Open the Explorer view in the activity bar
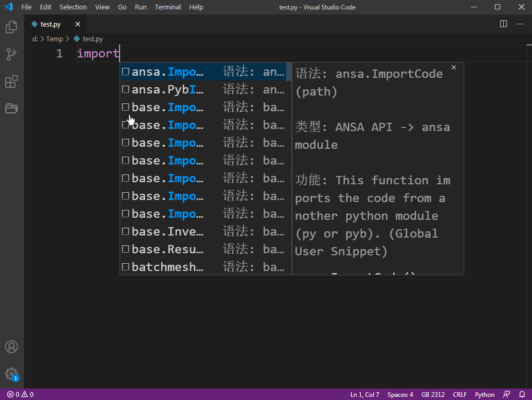 point(11,27)
